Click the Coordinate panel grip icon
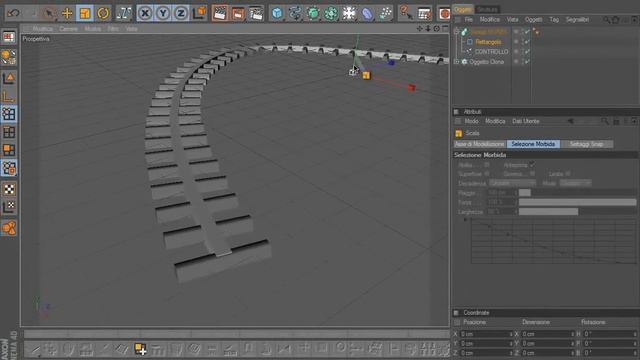This screenshot has width=640, height=360. 456,313
